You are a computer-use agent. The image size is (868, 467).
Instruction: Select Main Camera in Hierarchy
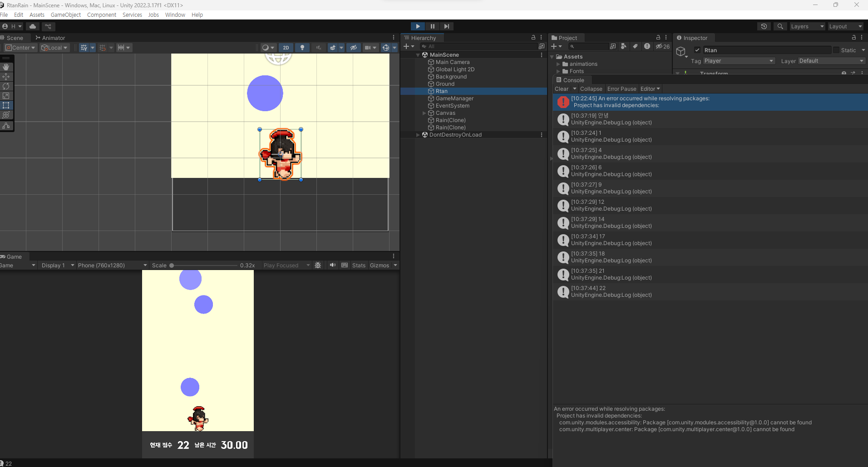(453, 62)
